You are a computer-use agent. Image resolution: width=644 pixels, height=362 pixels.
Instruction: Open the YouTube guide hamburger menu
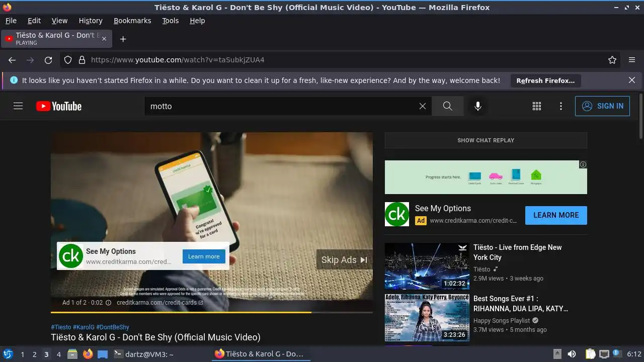pyautogui.click(x=18, y=106)
